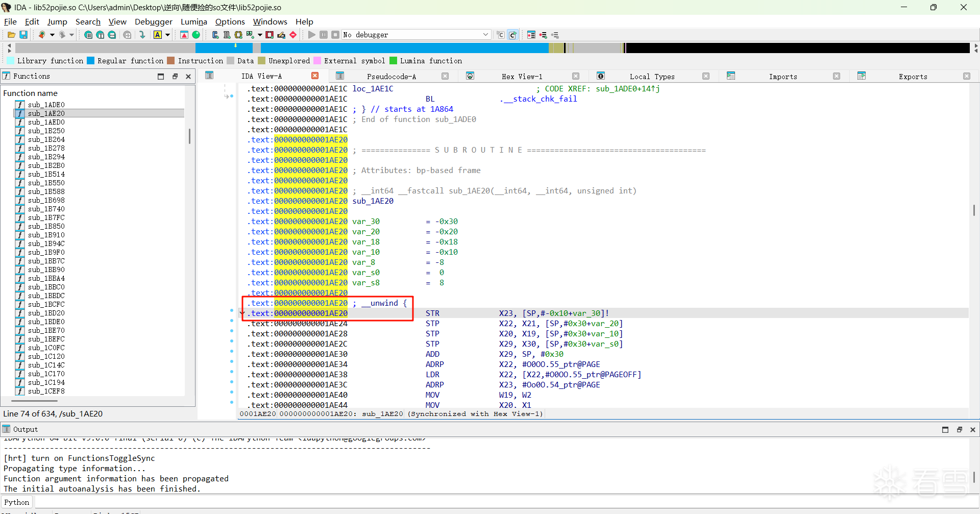Screen dimensions: 980x514
Task: Click the greyed-out round search icon
Action: click(x=127, y=35)
